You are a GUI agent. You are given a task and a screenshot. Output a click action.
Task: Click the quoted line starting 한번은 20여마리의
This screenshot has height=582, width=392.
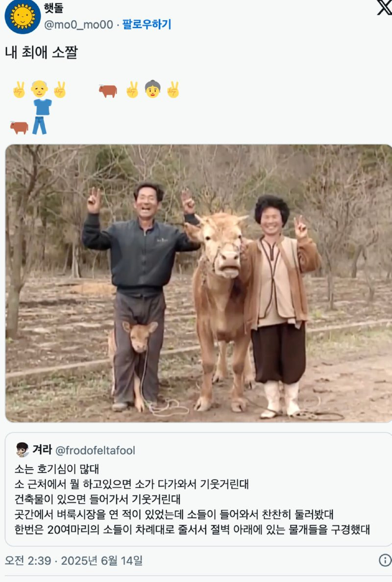[x=192, y=530]
